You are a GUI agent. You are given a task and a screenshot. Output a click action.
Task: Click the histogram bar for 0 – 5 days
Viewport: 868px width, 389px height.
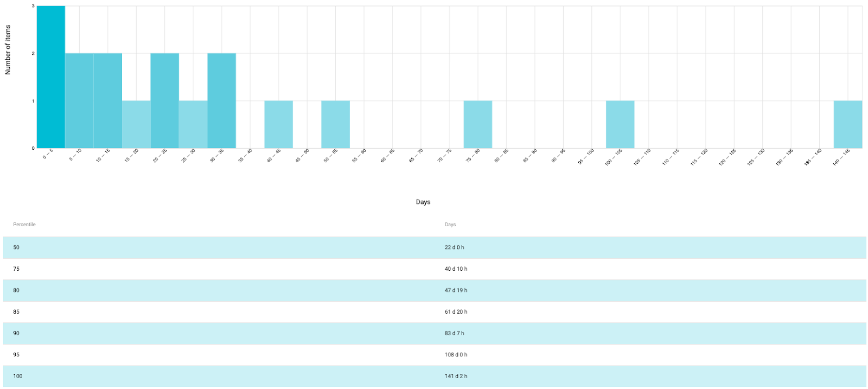click(51, 77)
